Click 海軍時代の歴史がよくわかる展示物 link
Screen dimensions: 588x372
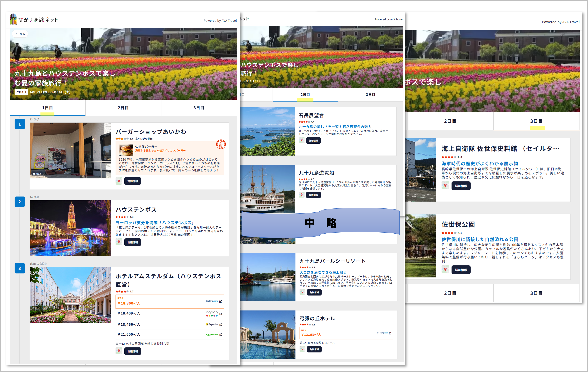coord(480,164)
